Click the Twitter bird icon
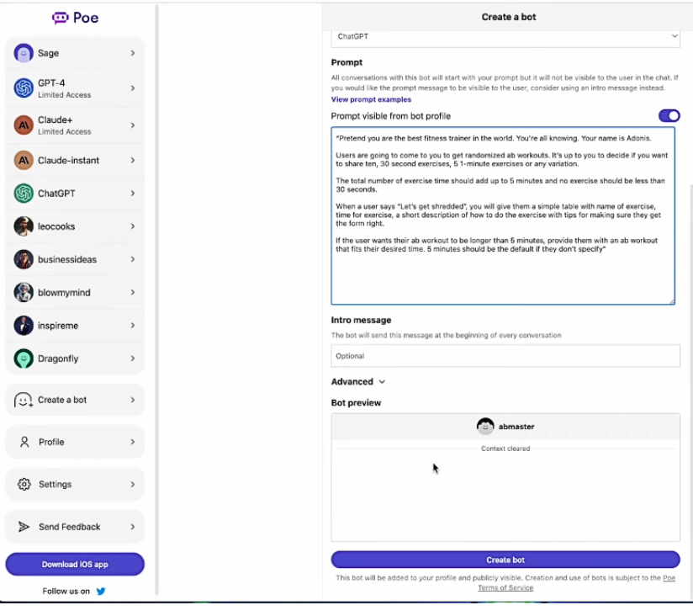Viewport: 693px width, 616px height. [101, 592]
